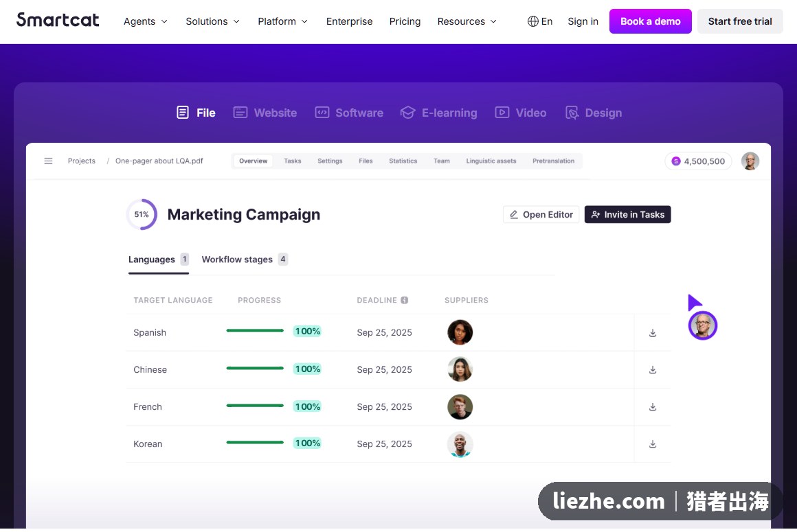Click the deadline info icon
797x532 pixels.
coord(405,300)
